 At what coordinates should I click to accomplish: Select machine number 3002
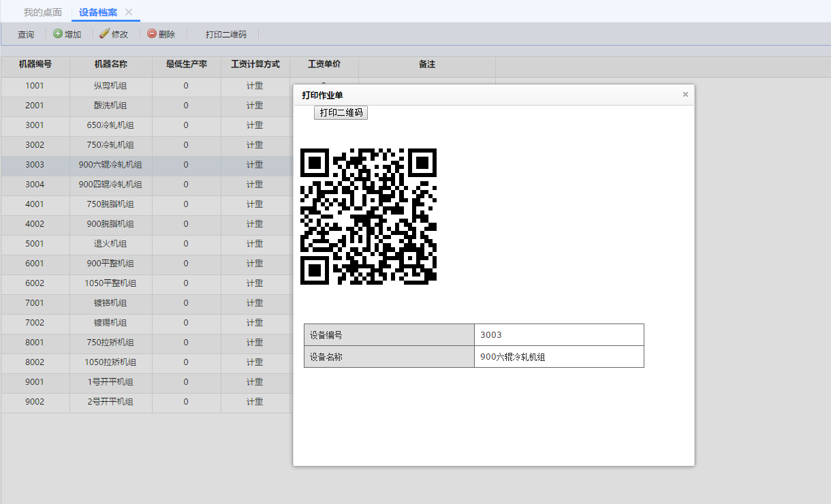pos(35,145)
